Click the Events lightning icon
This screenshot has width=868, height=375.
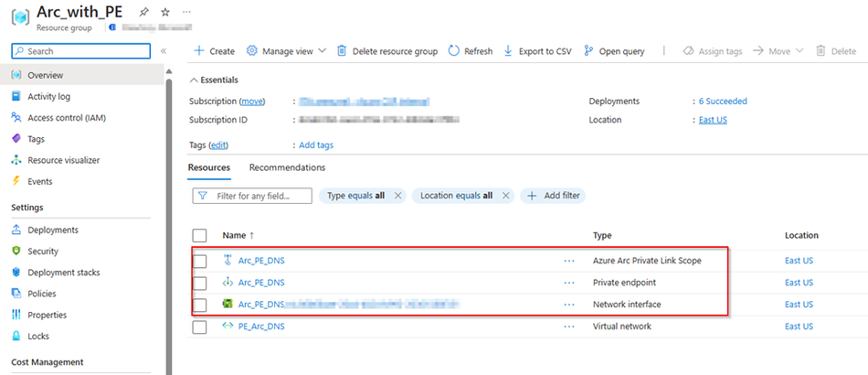pos(16,181)
